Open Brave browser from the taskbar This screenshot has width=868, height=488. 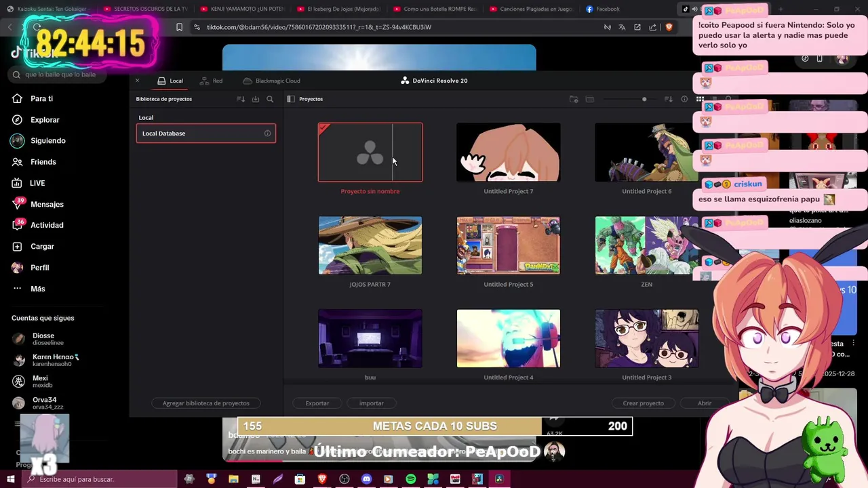[x=322, y=479]
